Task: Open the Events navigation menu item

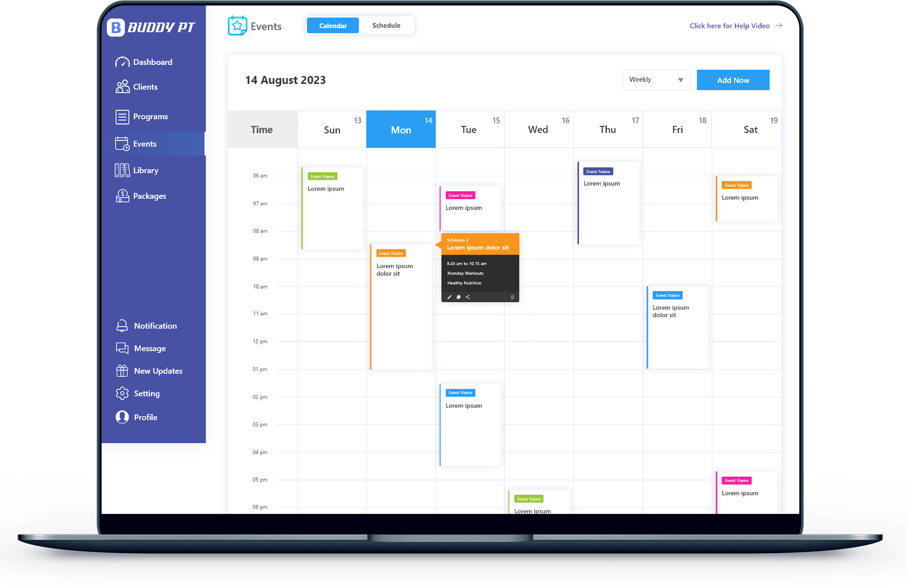Action: click(145, 143)
